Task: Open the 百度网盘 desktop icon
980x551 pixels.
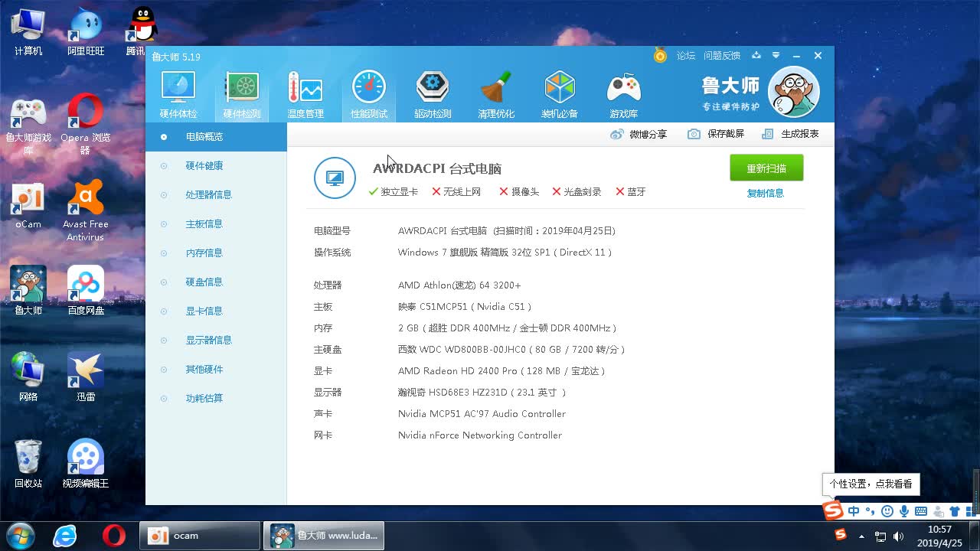Action: (x=86, y=291)
